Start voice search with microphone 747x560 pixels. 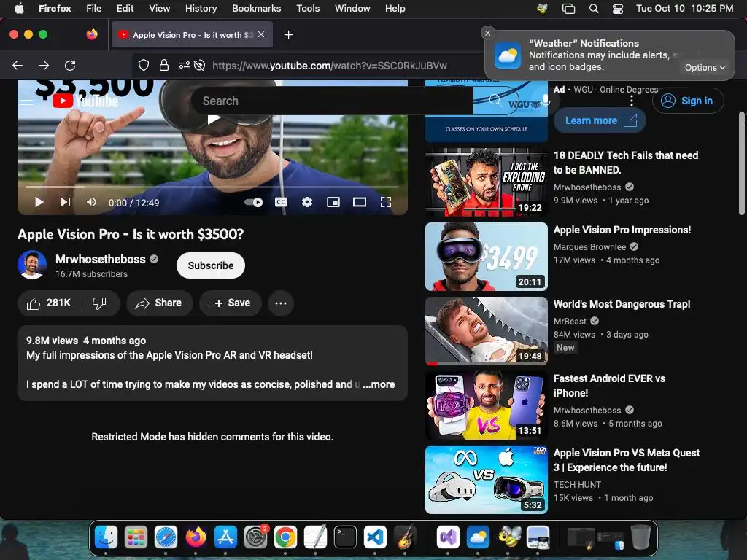(x=546, y=101)
